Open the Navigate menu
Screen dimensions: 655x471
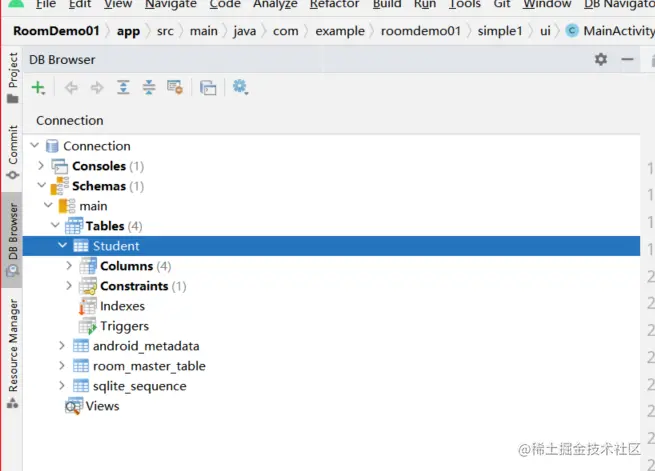(x=171, y=4)
